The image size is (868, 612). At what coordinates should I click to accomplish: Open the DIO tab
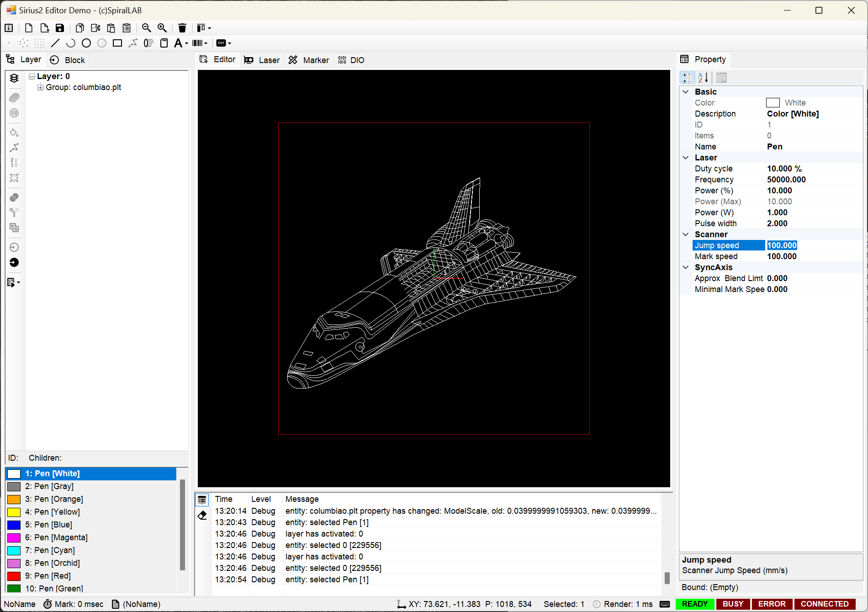[x=351, y=60]
